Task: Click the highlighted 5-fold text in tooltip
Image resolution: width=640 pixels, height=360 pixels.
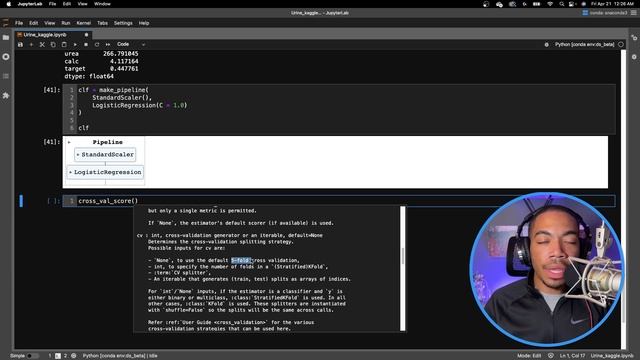Action: click(x=241, y=260)
